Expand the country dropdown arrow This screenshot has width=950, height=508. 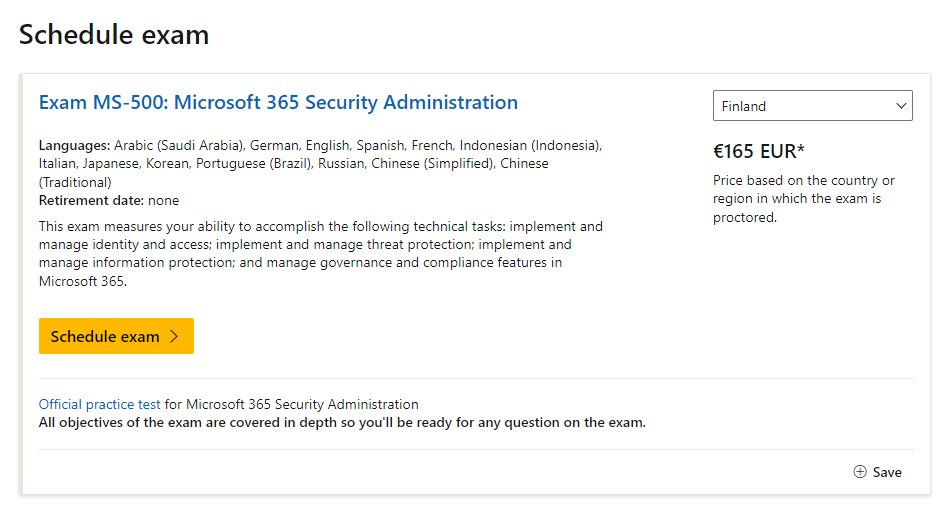coord(901,106)
